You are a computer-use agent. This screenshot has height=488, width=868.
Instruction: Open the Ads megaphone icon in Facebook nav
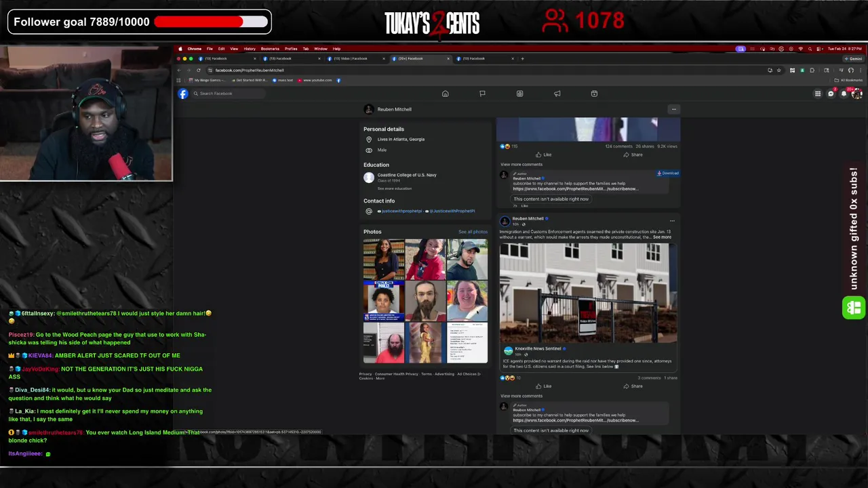(x=557, y=94)
